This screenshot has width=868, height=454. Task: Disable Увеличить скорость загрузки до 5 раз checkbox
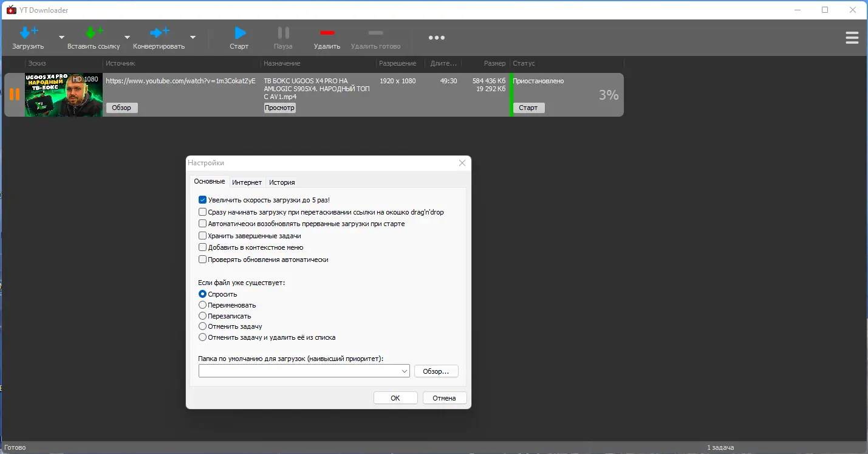(x=203, y=200)
